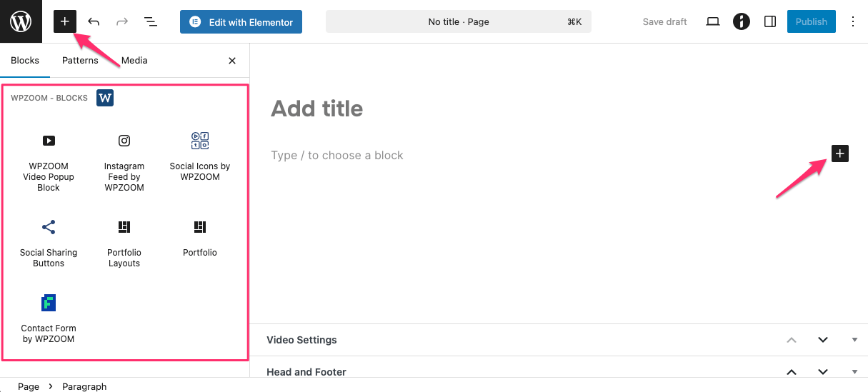Insert Social Sharing Buttons block
The height and width of the screenshot is (392, 868).
coord(49,243)
